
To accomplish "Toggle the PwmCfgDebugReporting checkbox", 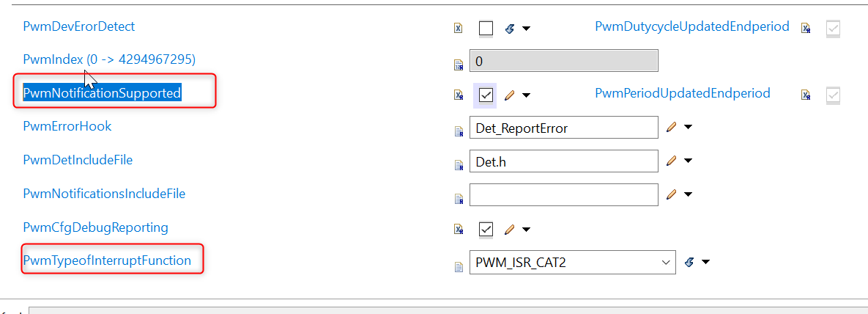I will click(486, 229).
